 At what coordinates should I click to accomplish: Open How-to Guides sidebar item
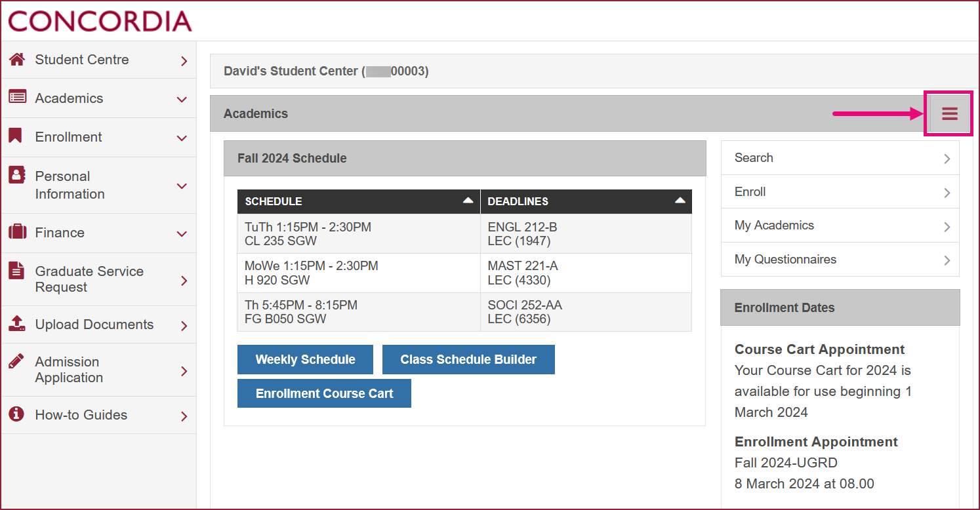(x=98, y=415)
